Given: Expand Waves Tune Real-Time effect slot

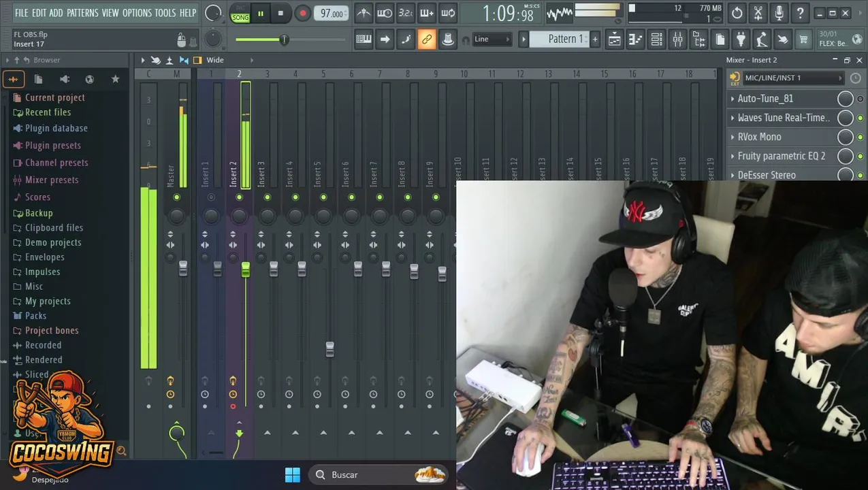Looking at the screenshot, I should click(x=733, y=118).
